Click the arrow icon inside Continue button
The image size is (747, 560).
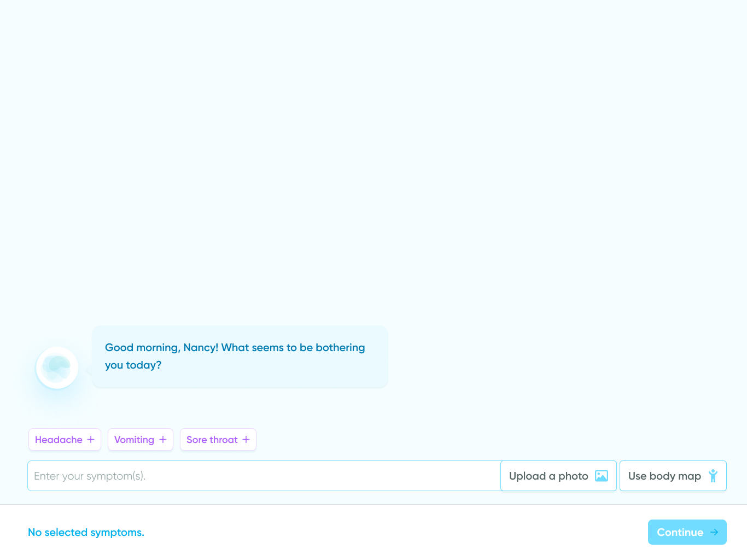click(714, 532)
